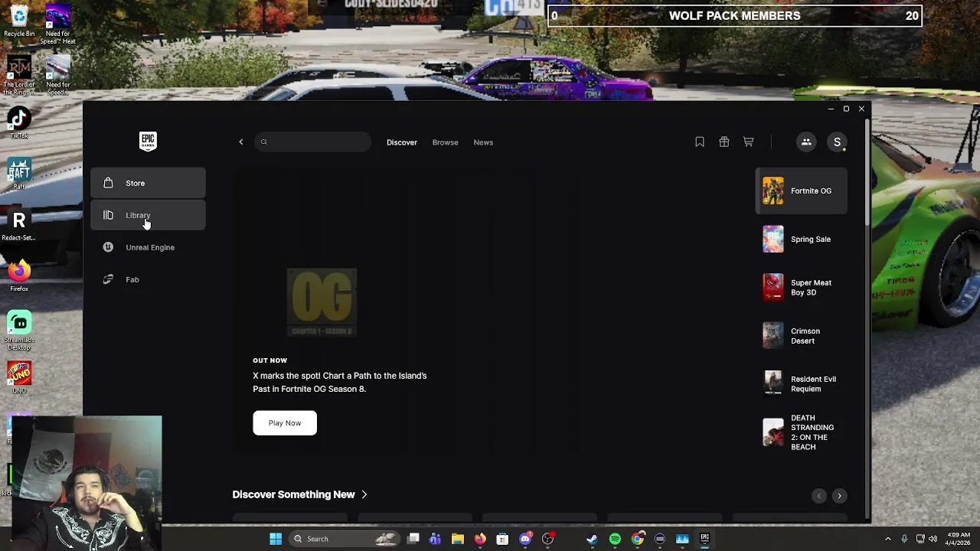Switch to the News tab
This screenshot has height=551, width=980.
pyautogui.click(x=483, y=142)
